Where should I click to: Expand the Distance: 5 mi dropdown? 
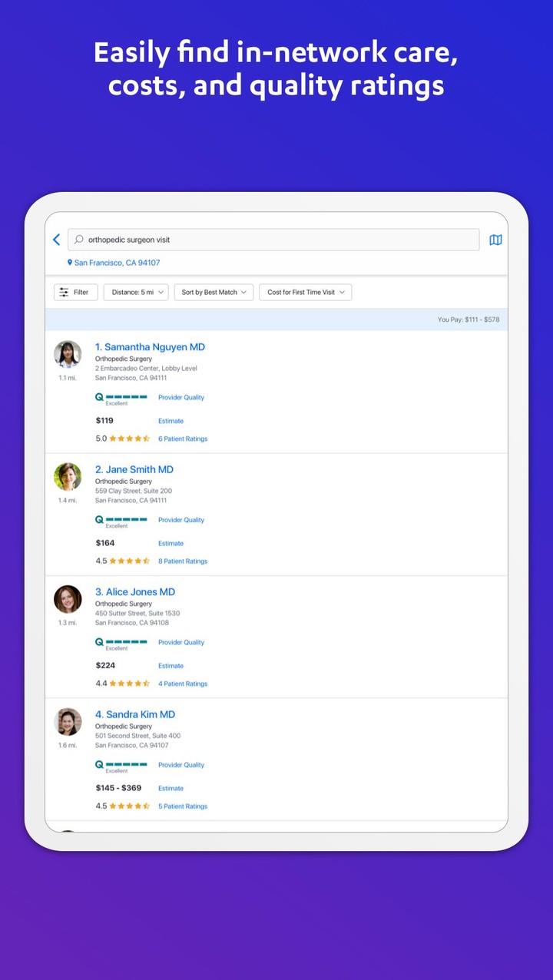pyautogui.click(x=136, y=293)
